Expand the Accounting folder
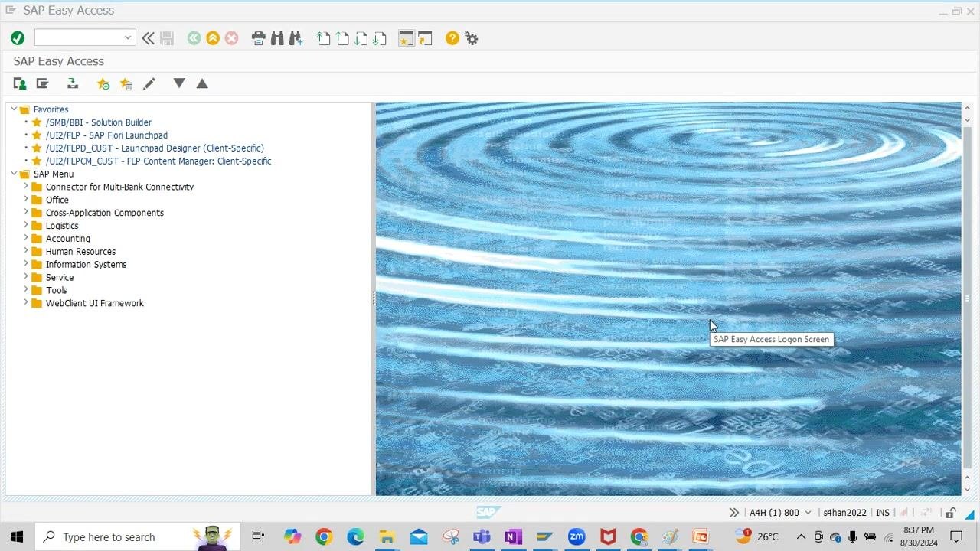Image resolution: width=980 pixels, height=551 pixels. (x=26, y=238)
